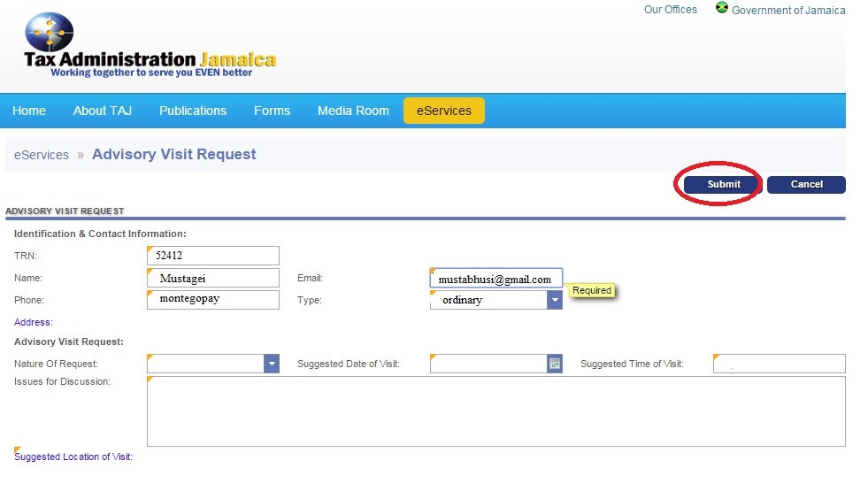The height and width of the screenshot is (491, 868).
Task: Click the eServices breadcrumb link
Action: (42, 155)
